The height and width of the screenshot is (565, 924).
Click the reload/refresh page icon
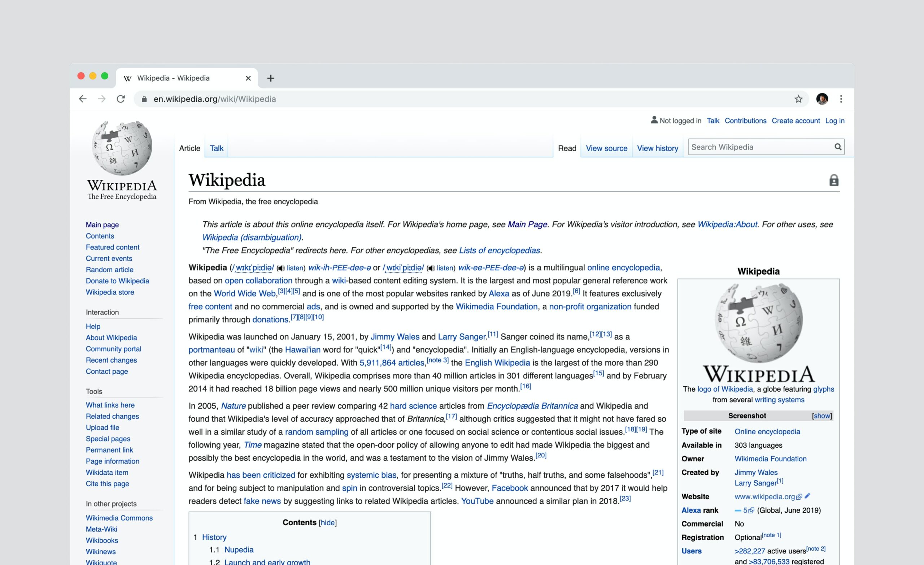(121, 99)
